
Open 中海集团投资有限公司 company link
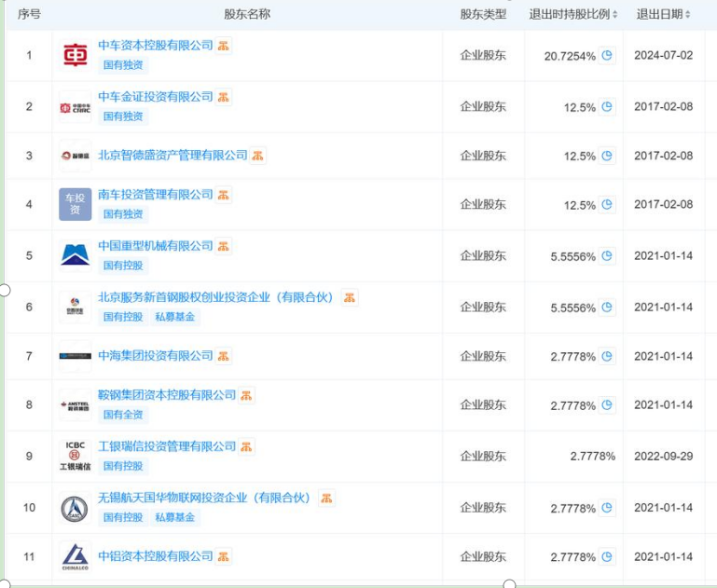point(156,355)
